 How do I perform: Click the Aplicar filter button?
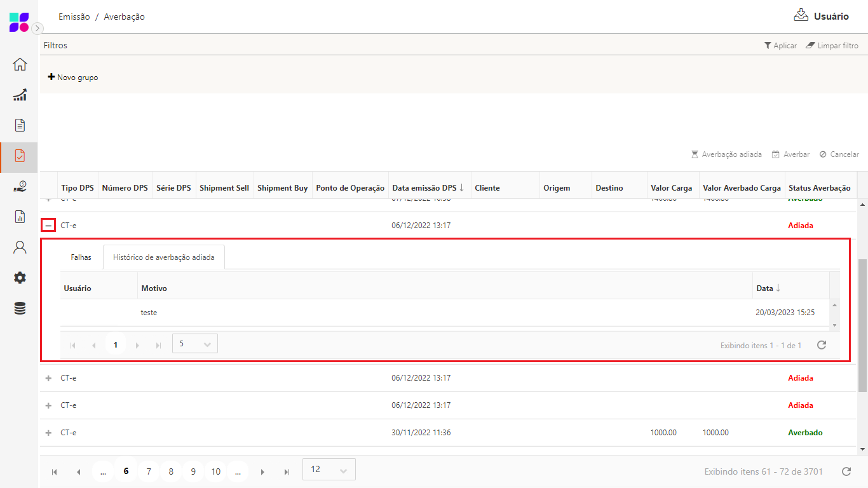click(780, 46)
